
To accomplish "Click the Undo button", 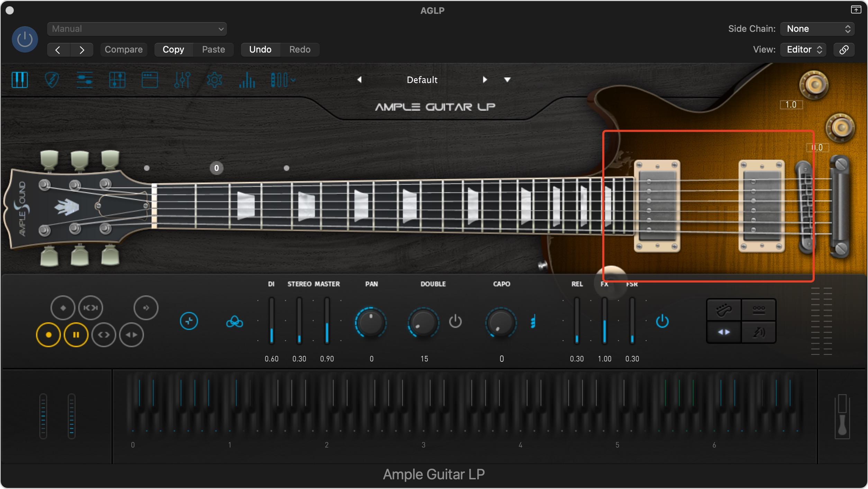I will click(260, 49).
